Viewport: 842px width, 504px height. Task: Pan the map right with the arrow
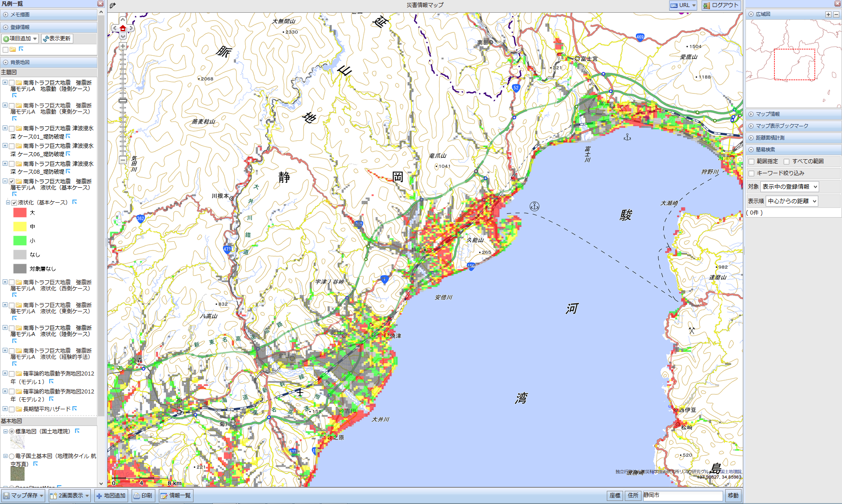click(x=131, y=29)
